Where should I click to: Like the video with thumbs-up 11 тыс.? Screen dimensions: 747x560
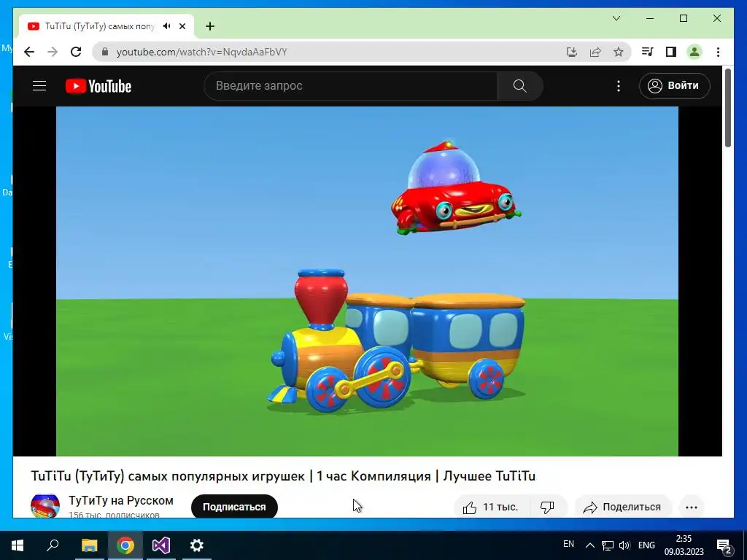tap(491, 507)
